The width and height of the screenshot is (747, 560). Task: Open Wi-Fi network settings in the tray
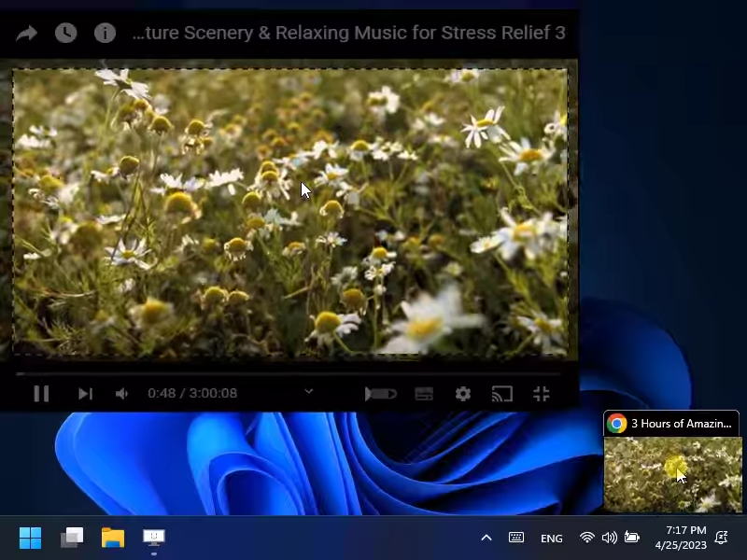tap(587, 538)
